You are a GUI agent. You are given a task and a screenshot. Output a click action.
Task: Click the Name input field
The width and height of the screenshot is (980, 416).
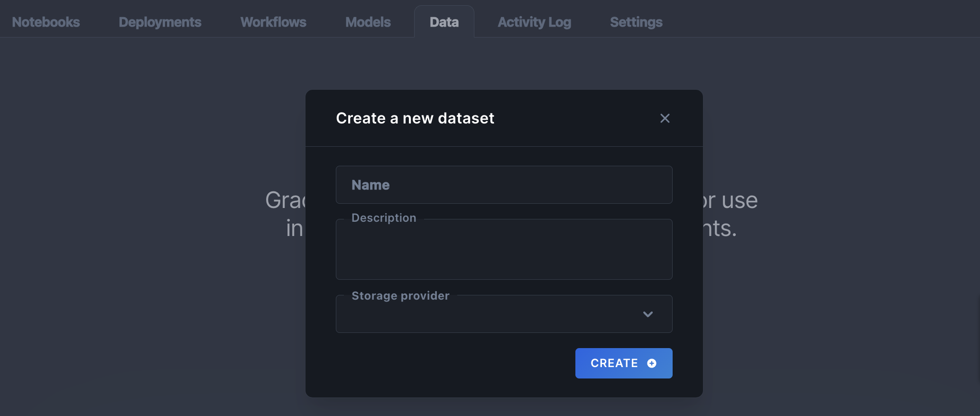point(504,185)
